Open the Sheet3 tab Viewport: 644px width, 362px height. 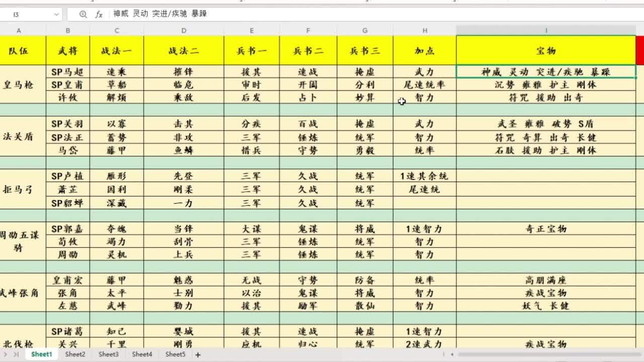click(x=108, y=354)
